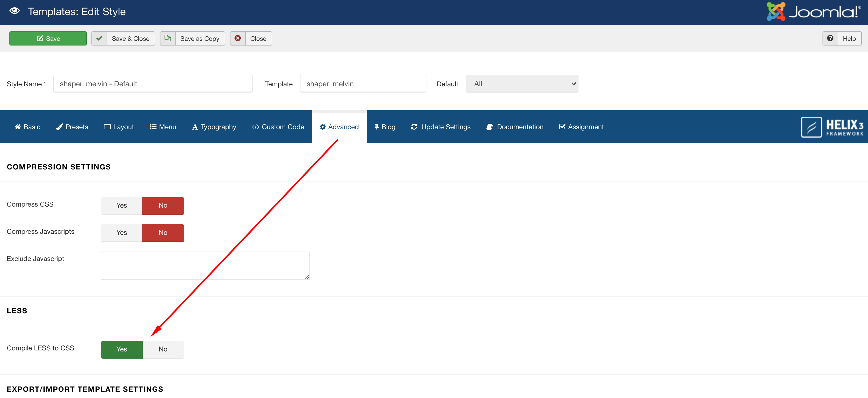Viewport: 868px width, 398px height.
Task: Click the Help question mark icon
Action: [x=830, y=38]
